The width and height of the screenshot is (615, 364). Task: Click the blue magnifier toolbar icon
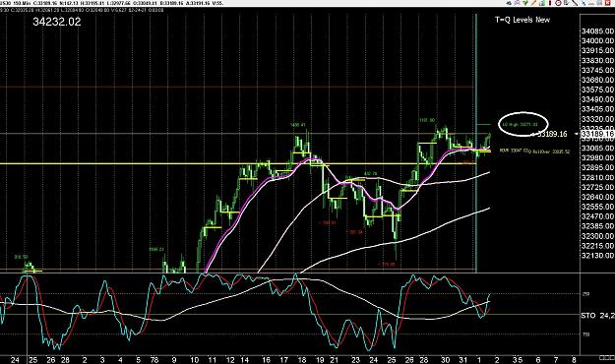tap(584, 3)
